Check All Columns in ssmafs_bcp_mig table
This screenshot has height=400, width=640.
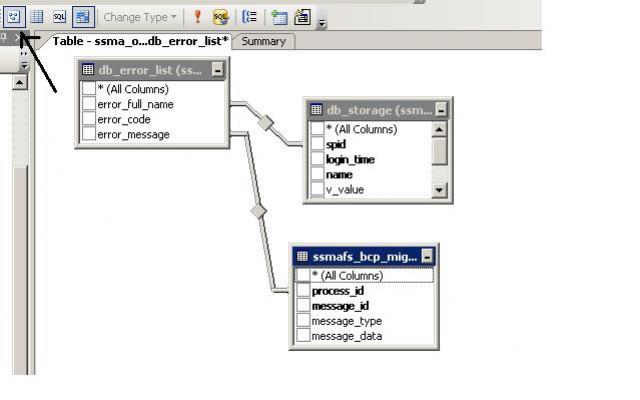tap(303, 276)
